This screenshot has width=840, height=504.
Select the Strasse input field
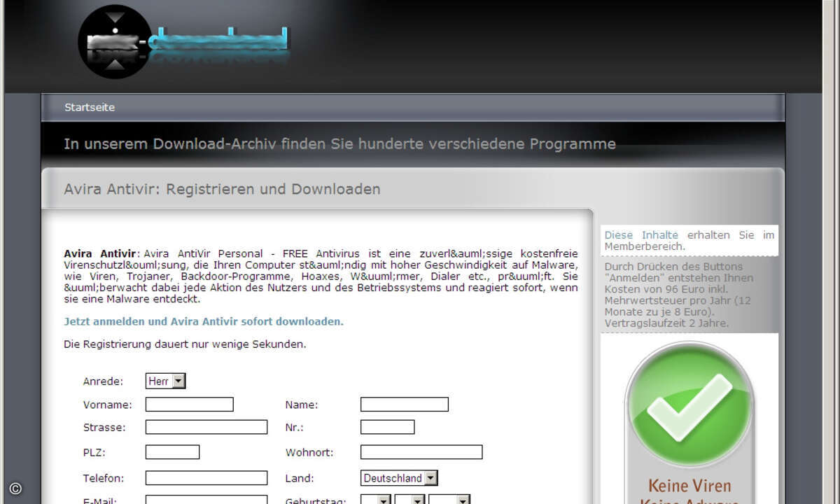point(206,427)
